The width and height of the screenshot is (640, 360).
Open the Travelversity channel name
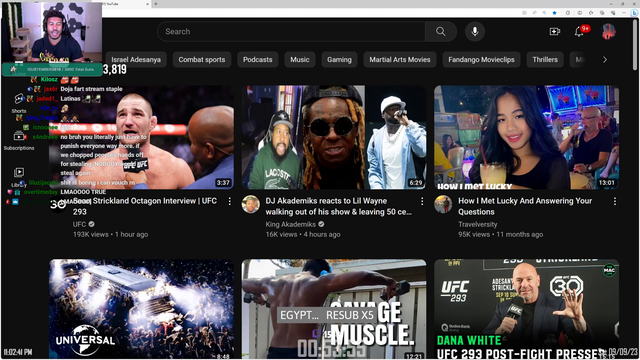[x=478, y=224]
